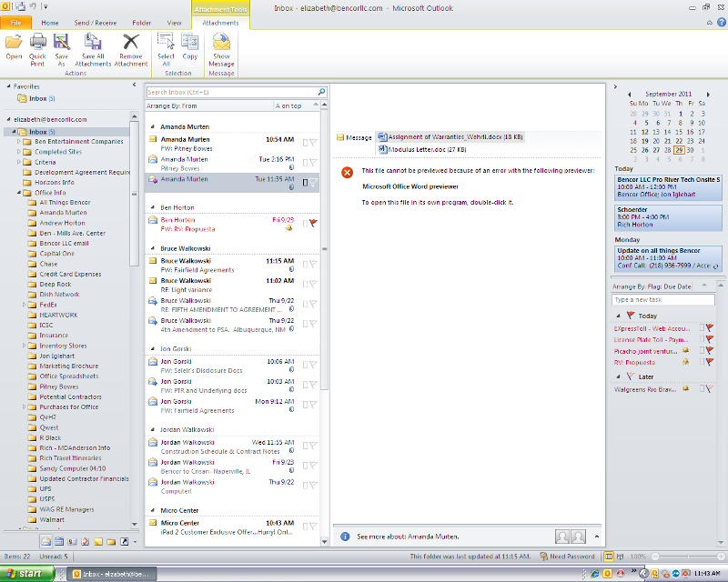Image resolution: width=728 pixels, height=582 pixels.
Task: Collapse the Later task group
Action: pyautogui.click(x=618, y=376)
